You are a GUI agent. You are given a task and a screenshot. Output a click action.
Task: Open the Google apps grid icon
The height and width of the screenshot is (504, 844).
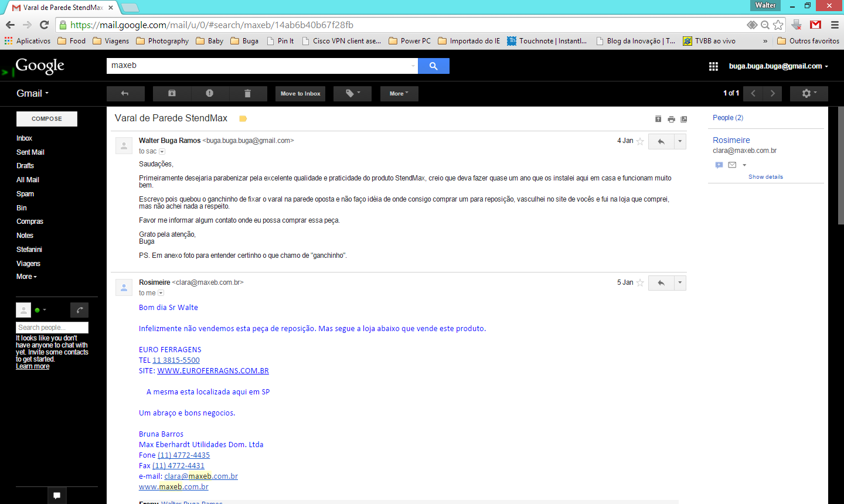coord(713,66)
